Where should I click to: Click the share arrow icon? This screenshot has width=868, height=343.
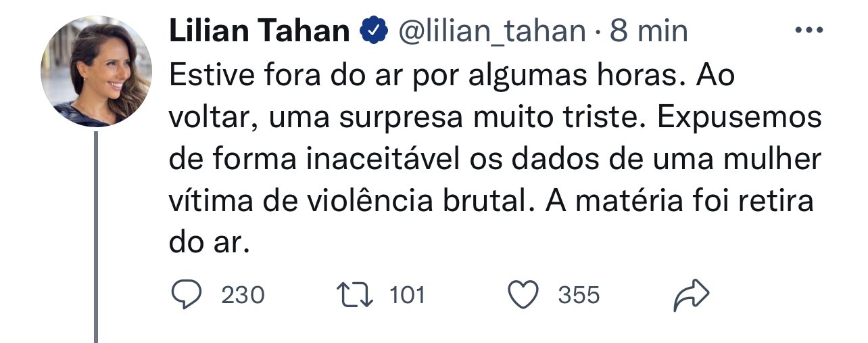coord(691,296)
